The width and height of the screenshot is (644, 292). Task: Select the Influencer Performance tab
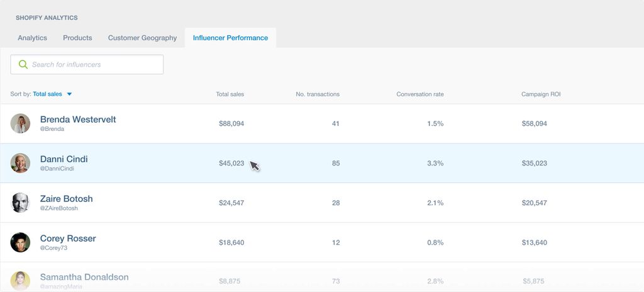click(x=230, y=38)
